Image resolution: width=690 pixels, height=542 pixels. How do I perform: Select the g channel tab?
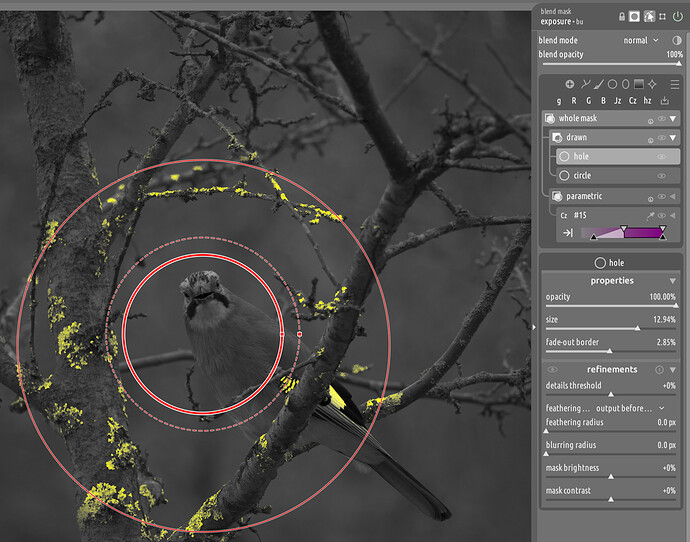pos(559,101)
